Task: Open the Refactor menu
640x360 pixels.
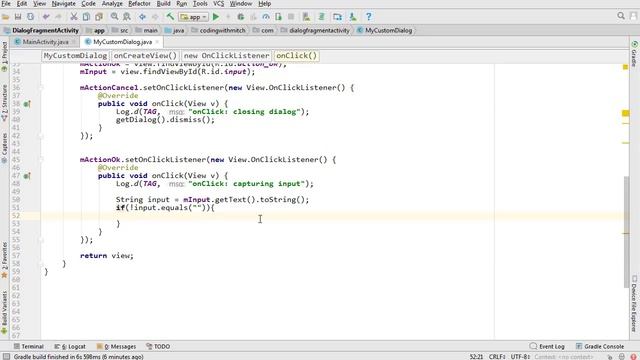Action: (x=139, y=4)
